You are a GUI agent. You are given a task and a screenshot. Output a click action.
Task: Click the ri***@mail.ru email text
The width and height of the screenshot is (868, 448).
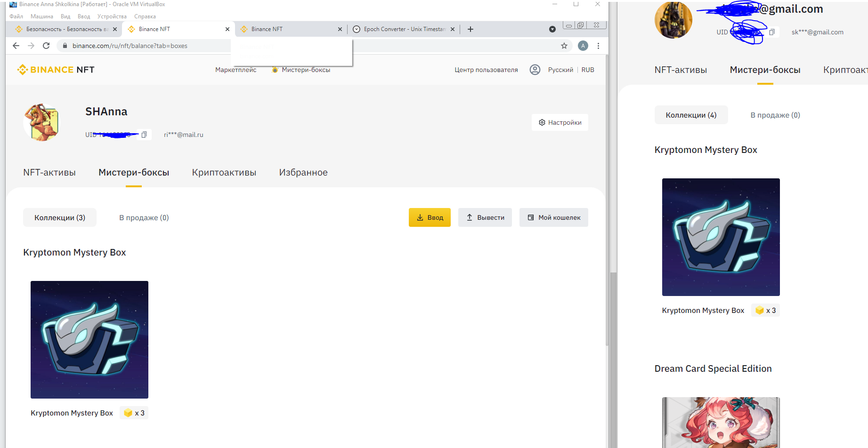click(x=184, y=135)
